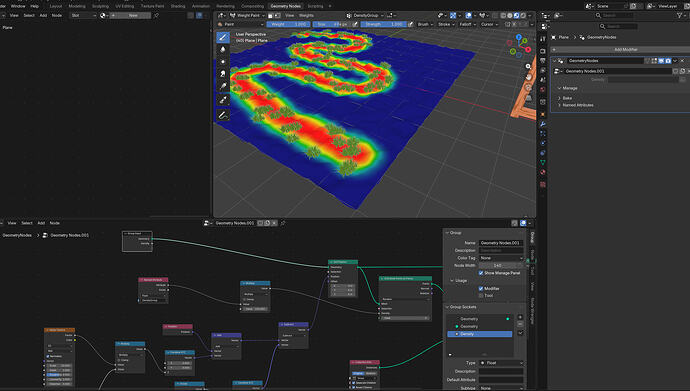Adjust the brush Weight slider
Image resolution: width=690 pixels, height=391 pixels.
(288, 24)
